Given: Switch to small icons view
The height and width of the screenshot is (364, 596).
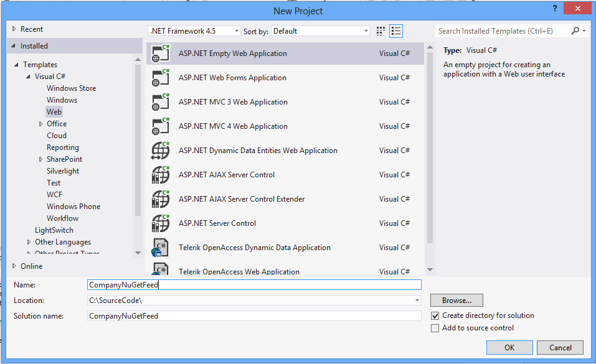Looking at the screenshot, I should pyautogui.click(x=382, y=31).
